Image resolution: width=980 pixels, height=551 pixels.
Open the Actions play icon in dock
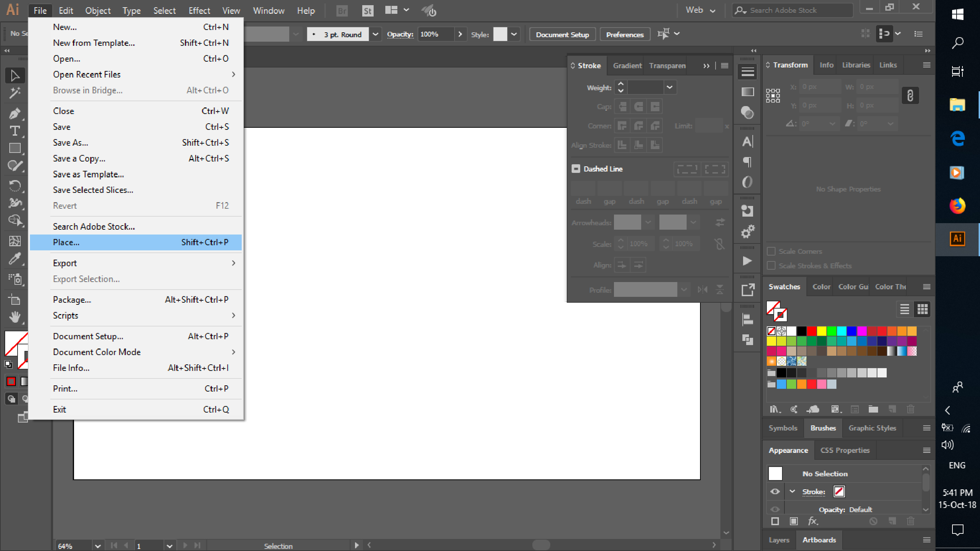tap(747, 261)
